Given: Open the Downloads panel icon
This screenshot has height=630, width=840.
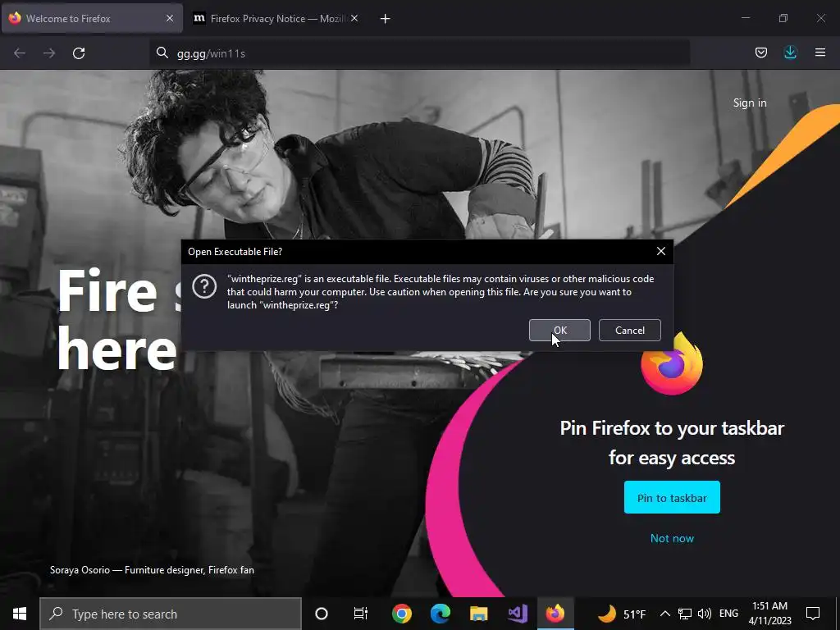Looking at the screenshot, I should click(790, 52).
